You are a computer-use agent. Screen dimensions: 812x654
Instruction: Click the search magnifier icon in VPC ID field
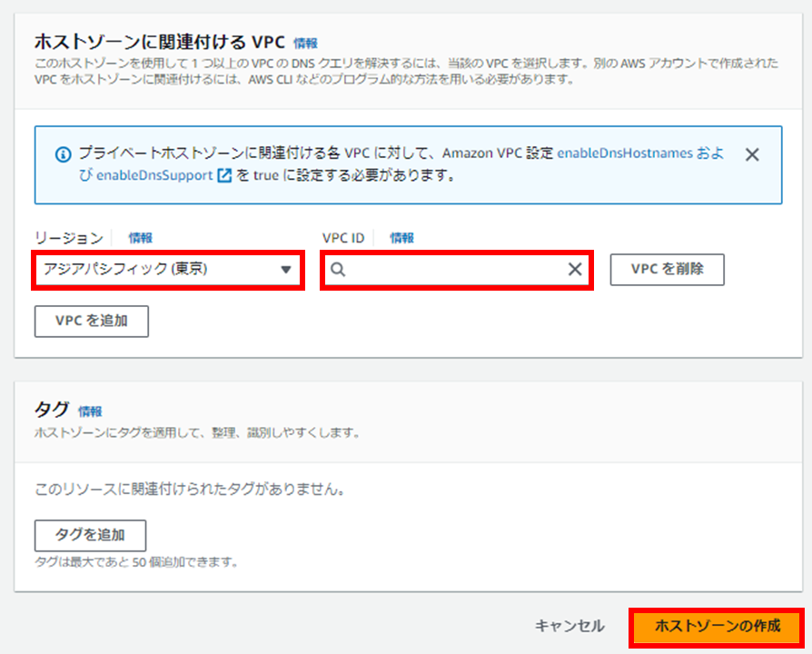point(338,269)
